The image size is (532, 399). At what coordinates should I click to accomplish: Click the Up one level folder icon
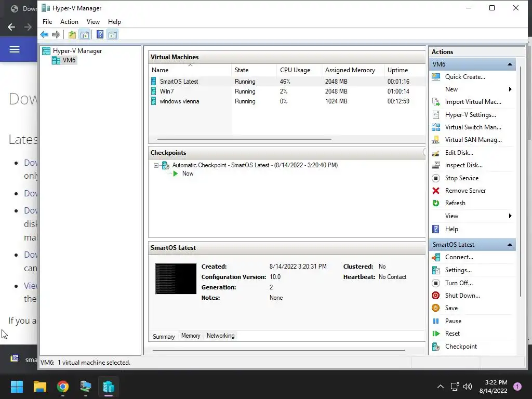(x=72, y=34)
